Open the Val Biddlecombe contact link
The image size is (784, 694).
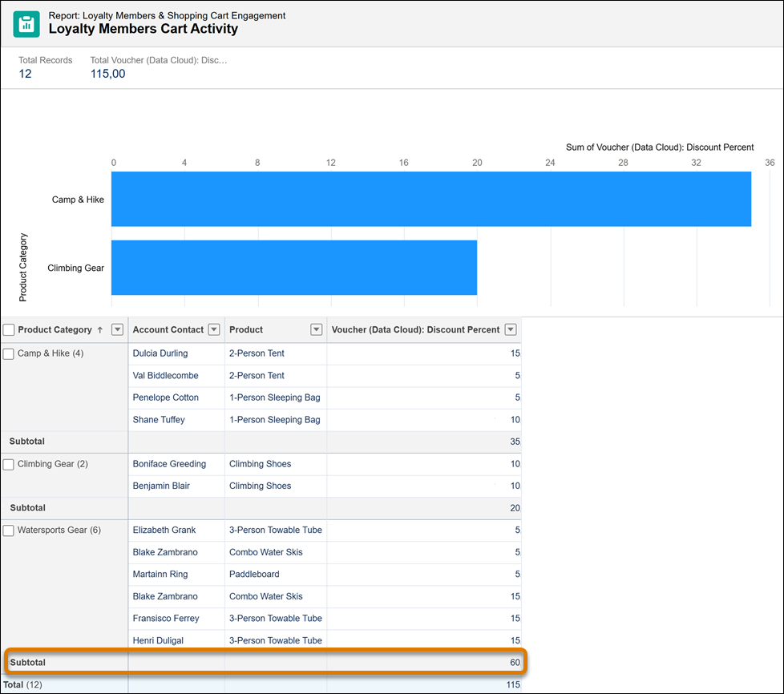pos(165,376)
